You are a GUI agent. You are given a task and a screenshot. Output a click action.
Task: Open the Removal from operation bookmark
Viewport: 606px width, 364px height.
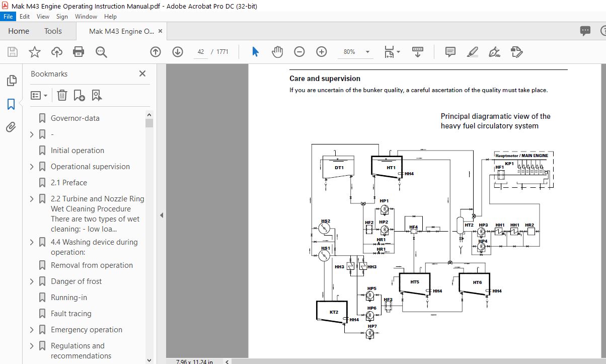tap(92, 265)
